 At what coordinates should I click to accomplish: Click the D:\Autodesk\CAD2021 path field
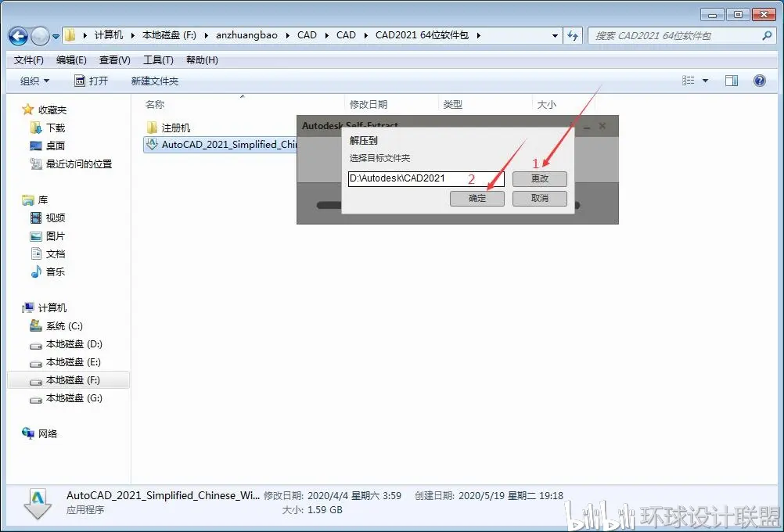click(426, 178)
